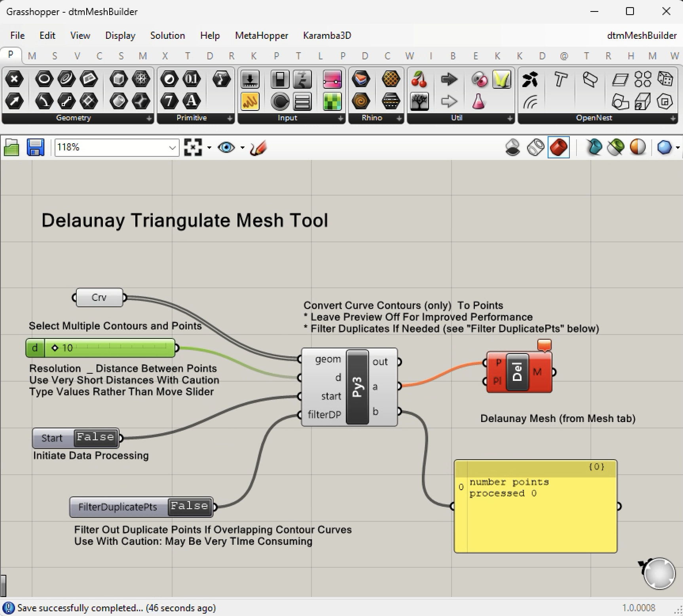Expand the Geometry panel with plus button

point(149,118)
